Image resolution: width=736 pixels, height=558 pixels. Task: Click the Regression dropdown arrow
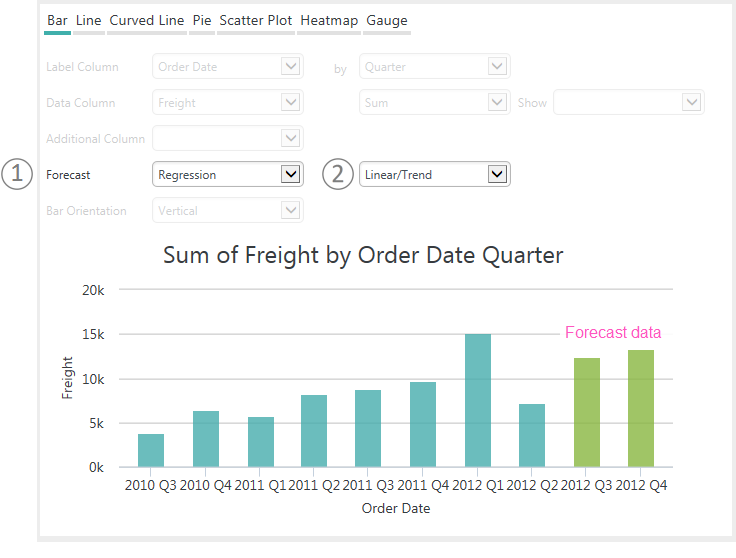[291, 174]
